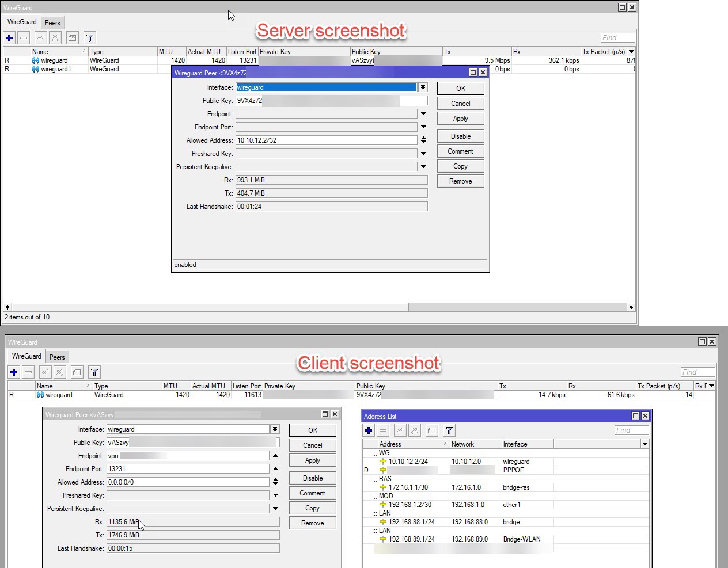
Task: Expand the Preshared Key field in the client peer dialog
Action: click(x=275, y=495)
